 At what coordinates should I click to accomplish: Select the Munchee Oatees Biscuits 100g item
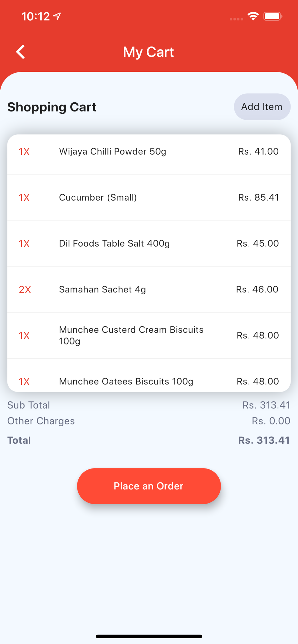pyautogui.click(x=149, y=376)
